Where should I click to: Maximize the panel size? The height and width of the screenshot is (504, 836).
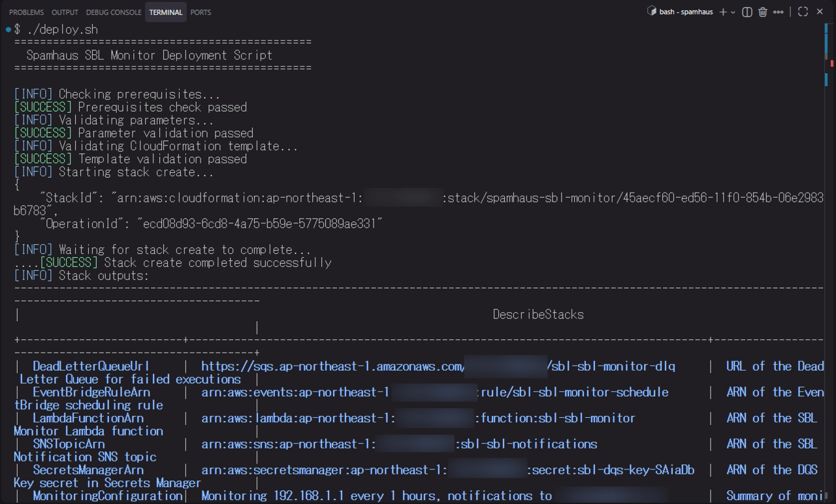tap(803, 12)
